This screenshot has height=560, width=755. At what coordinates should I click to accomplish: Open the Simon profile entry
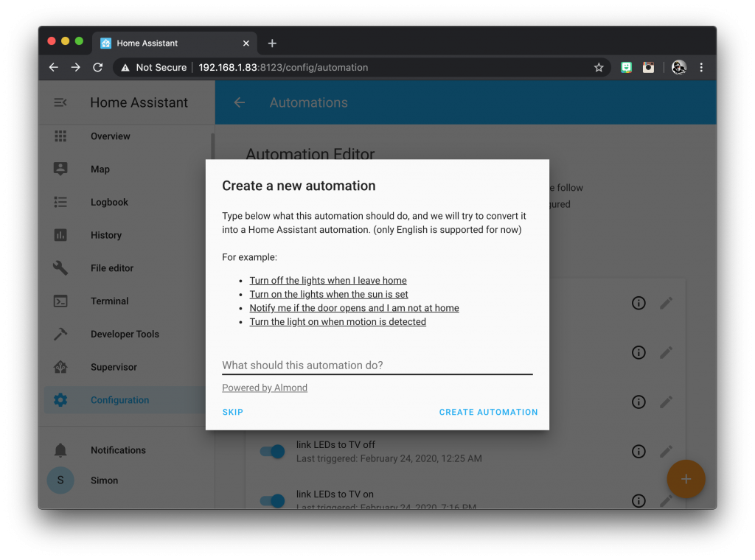point(126,480)
